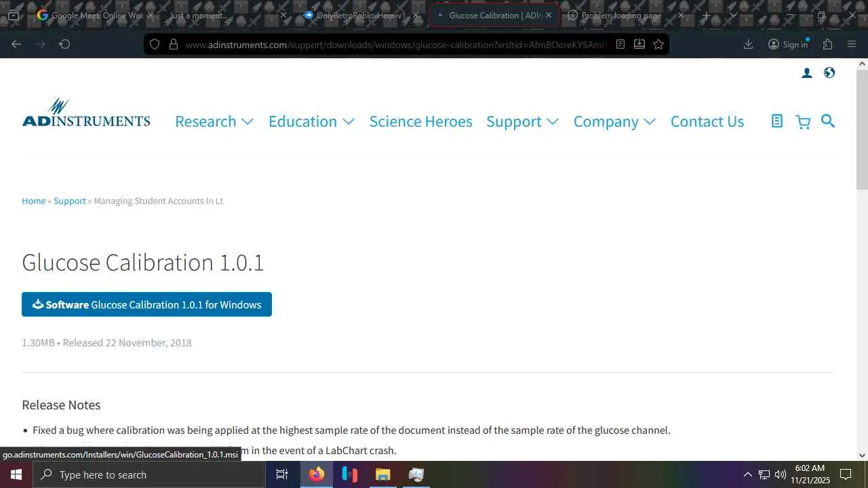Go to the Contact Us page

click(x=707, y=121)
